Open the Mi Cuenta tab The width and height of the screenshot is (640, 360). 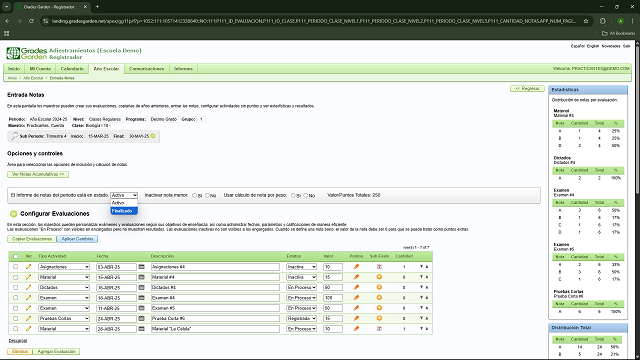point(40,69)
